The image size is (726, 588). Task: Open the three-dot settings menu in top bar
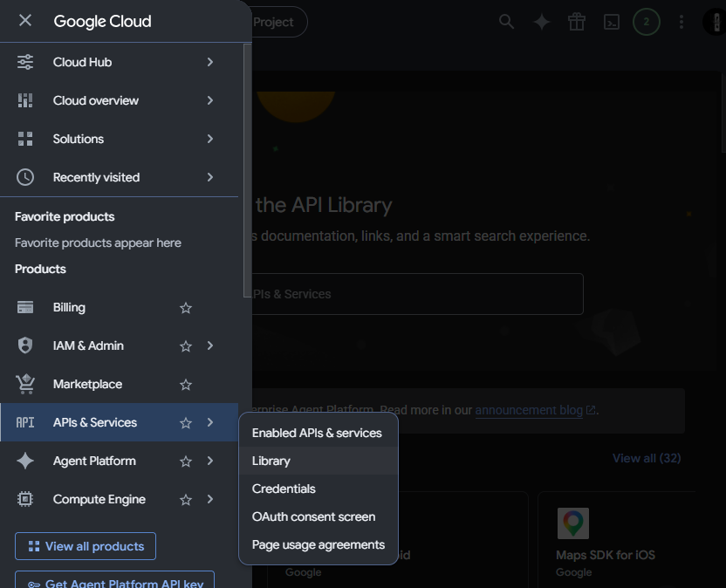pyautogui.click(x=681, y=22)
